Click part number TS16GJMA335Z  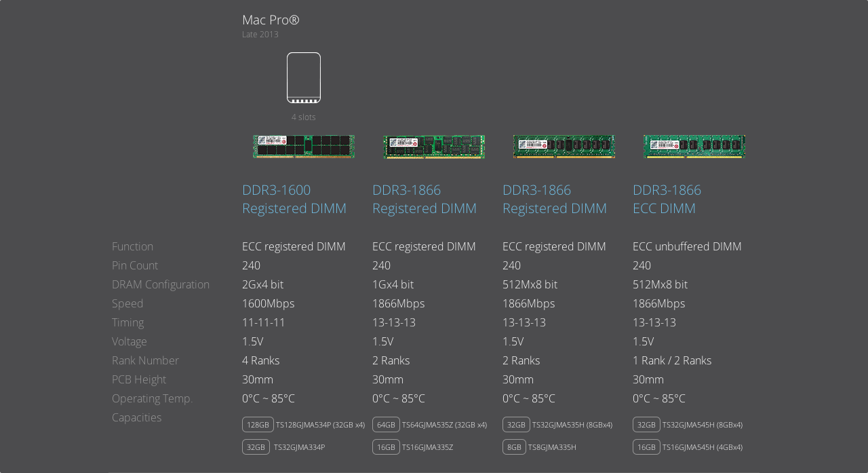[427, 447]
